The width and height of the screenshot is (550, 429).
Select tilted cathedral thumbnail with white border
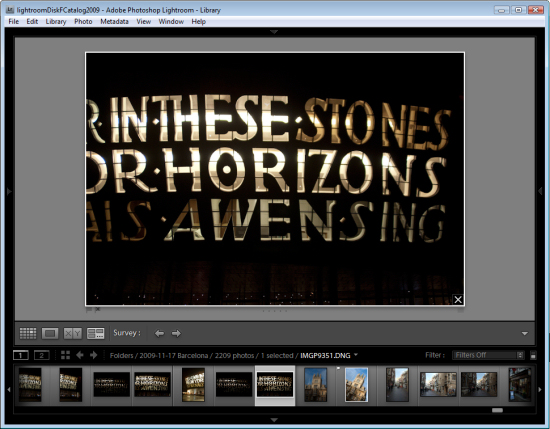356,384
